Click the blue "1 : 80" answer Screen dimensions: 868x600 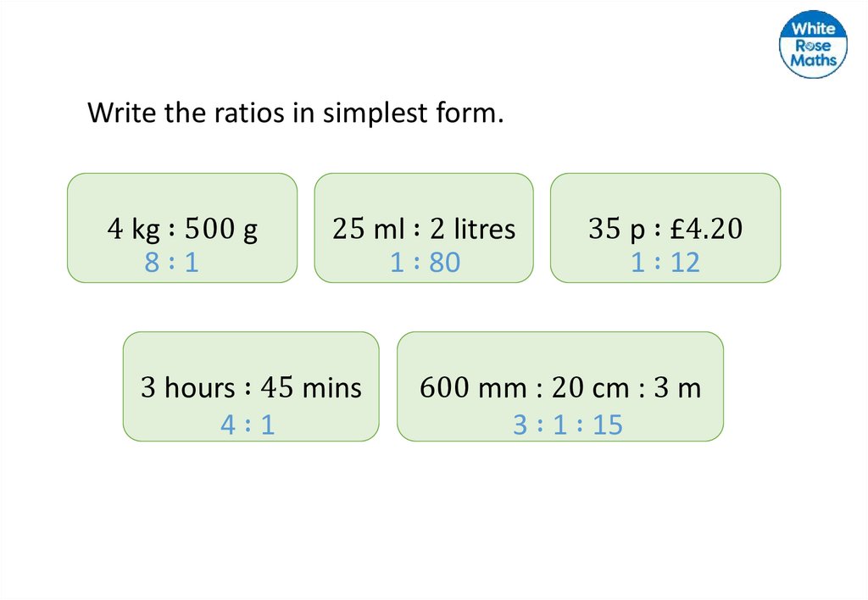[425, 264]
